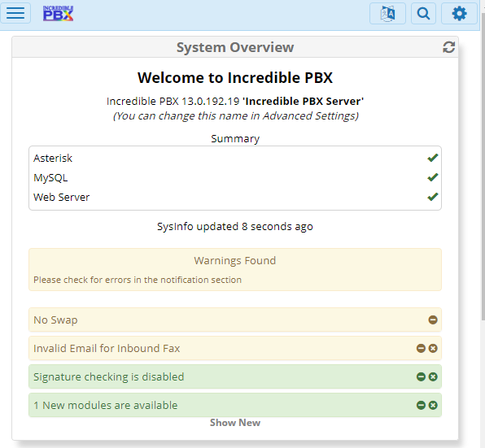Screen dimensions: 485x448
Task: Click 'You can change this name in Advanced Settings'
Action: pos(236,115)
